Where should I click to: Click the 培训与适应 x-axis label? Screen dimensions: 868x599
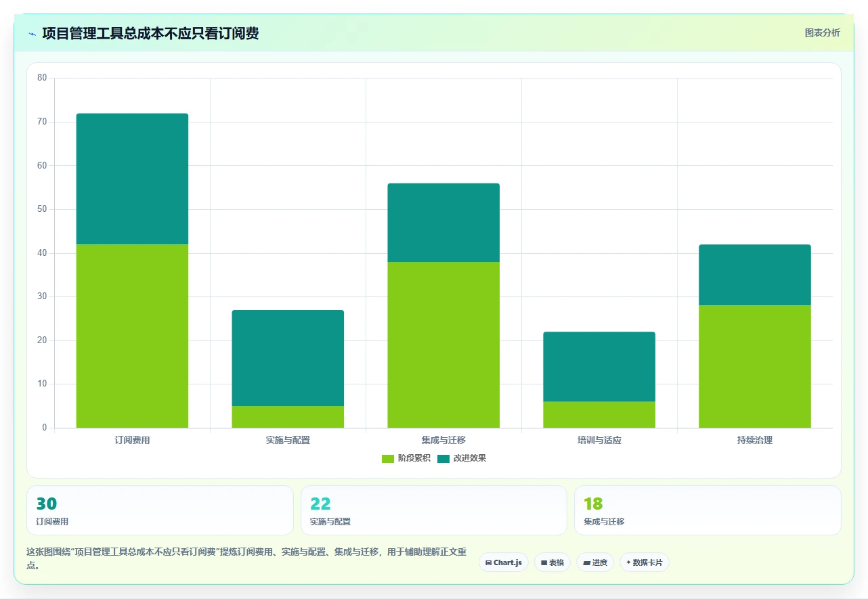[x=599, y=440]
